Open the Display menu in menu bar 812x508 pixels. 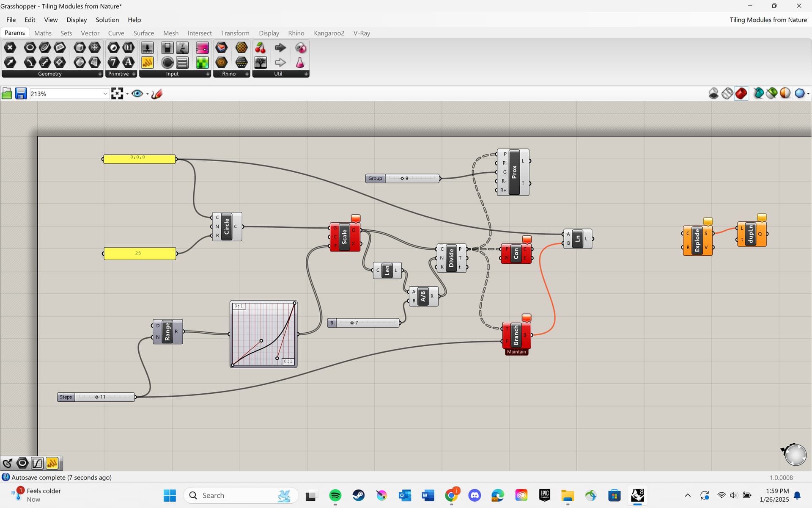click(x=77, y=20)
